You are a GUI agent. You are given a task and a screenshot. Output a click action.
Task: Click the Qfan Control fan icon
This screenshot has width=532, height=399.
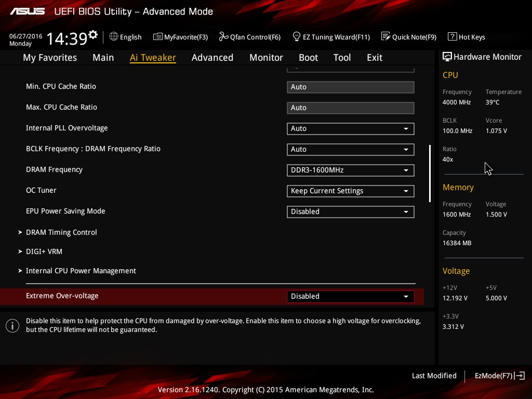tap(223, 37)
